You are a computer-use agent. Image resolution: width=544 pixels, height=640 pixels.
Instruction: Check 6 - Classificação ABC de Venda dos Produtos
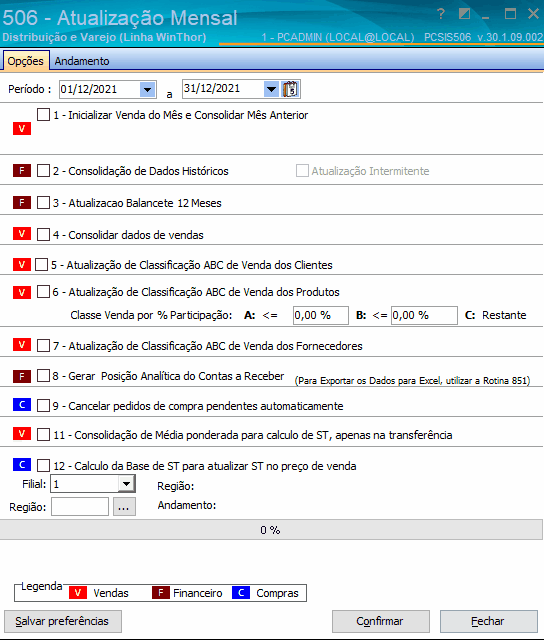[43, 291]
